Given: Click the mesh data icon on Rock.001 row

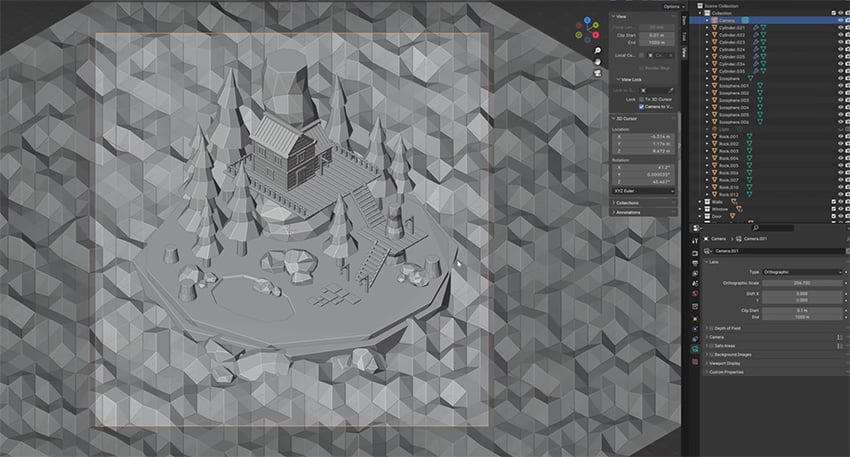Looking at the screenshot, I should click(x=749, y=137).
